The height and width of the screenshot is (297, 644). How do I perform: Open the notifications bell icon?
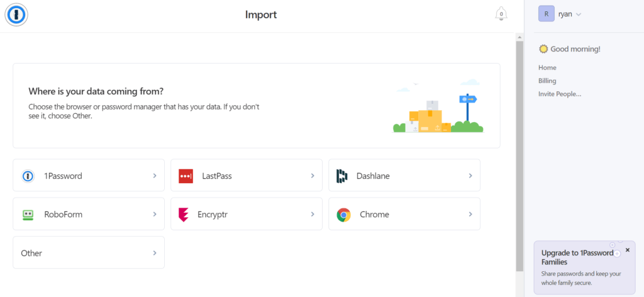click(x=501, y=14)
